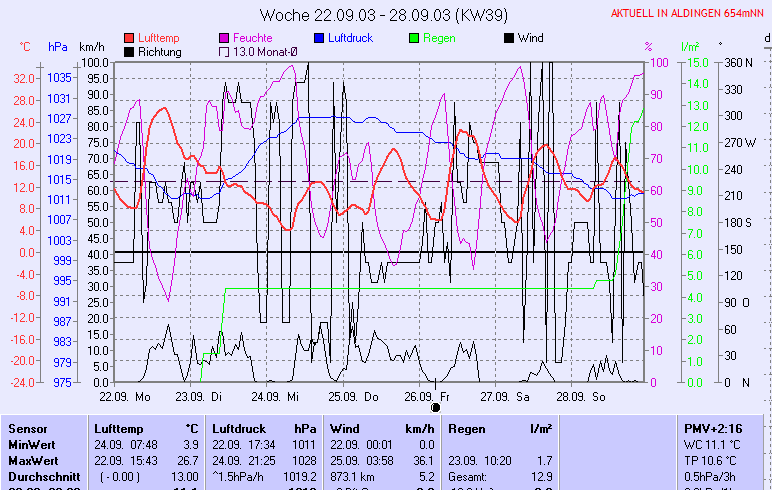Click the red Lufttemp legend swatch

click(129, 38)
